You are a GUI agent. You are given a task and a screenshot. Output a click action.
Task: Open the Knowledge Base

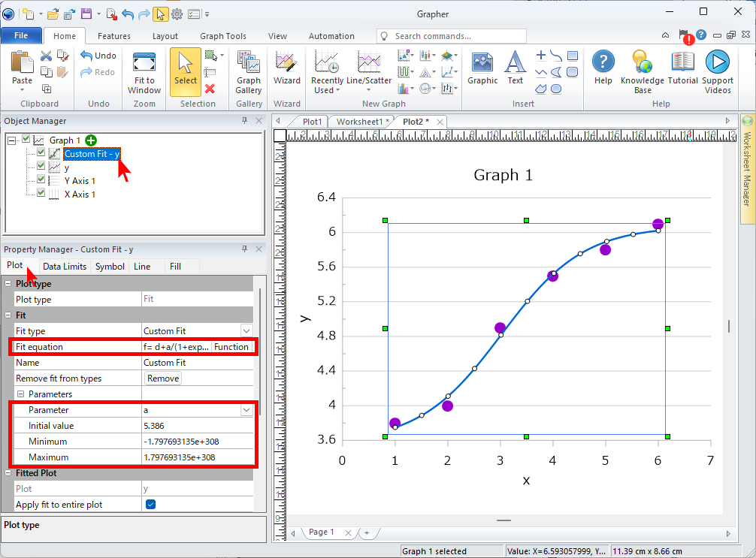pos(642,73)
